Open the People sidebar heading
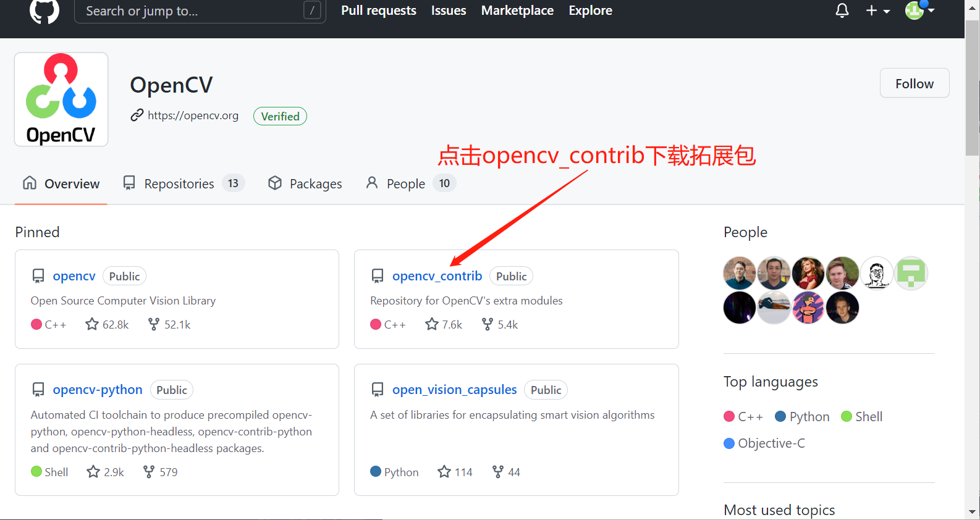980x520 pixels. click(745, 232)
